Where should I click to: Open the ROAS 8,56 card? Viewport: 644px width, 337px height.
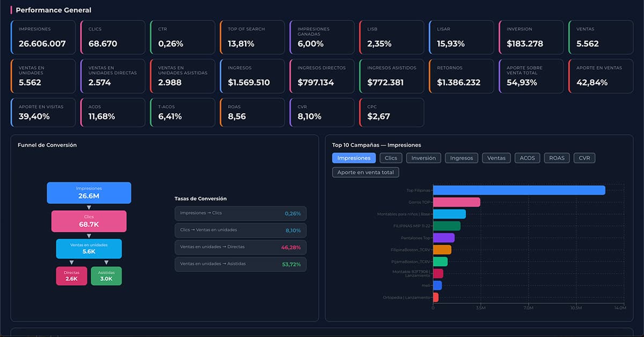coord(252,113)
